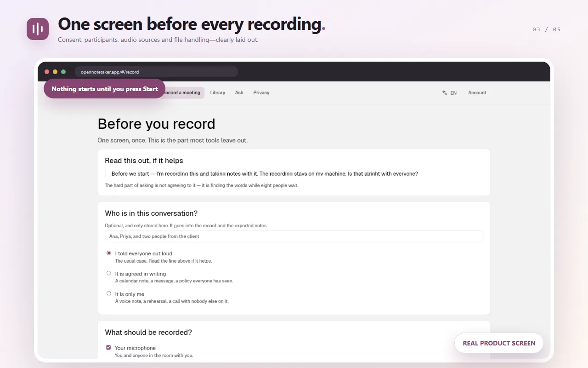Click the 'Nothing starts until you press Start' pill
The width and height of the screenshot is (588, 368).
[x=105, y=89]
